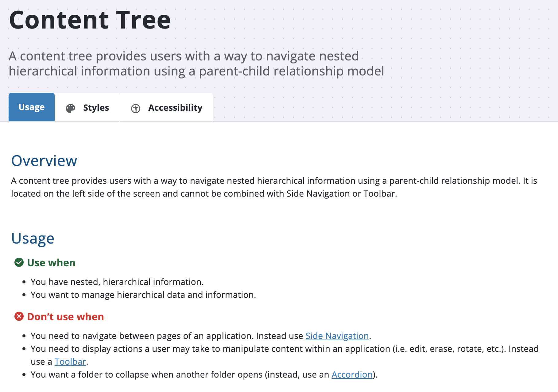Click the bullet about managing hierarchical data
558x392 pixels.
click(x=143, y=295)
